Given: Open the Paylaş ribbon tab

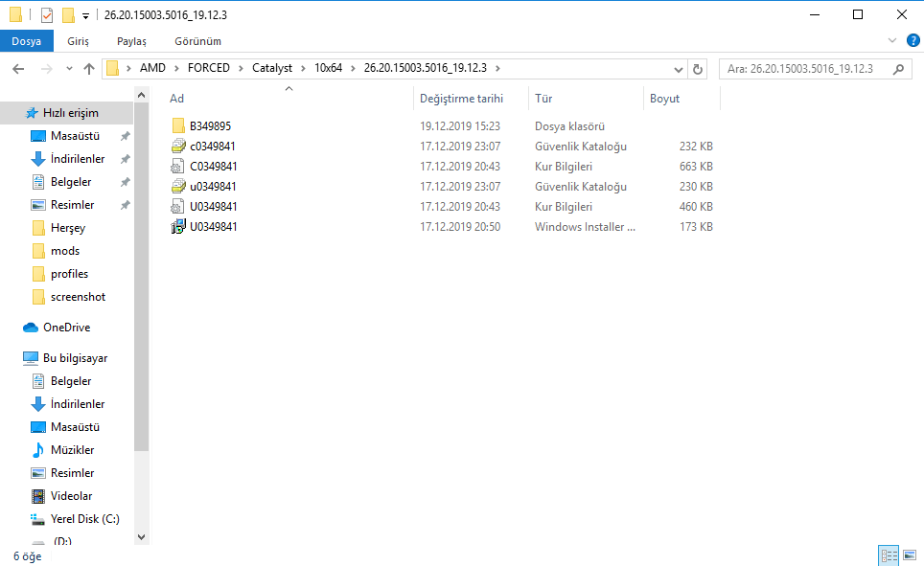Looking at the screenshot, I should tap(131, 41).
